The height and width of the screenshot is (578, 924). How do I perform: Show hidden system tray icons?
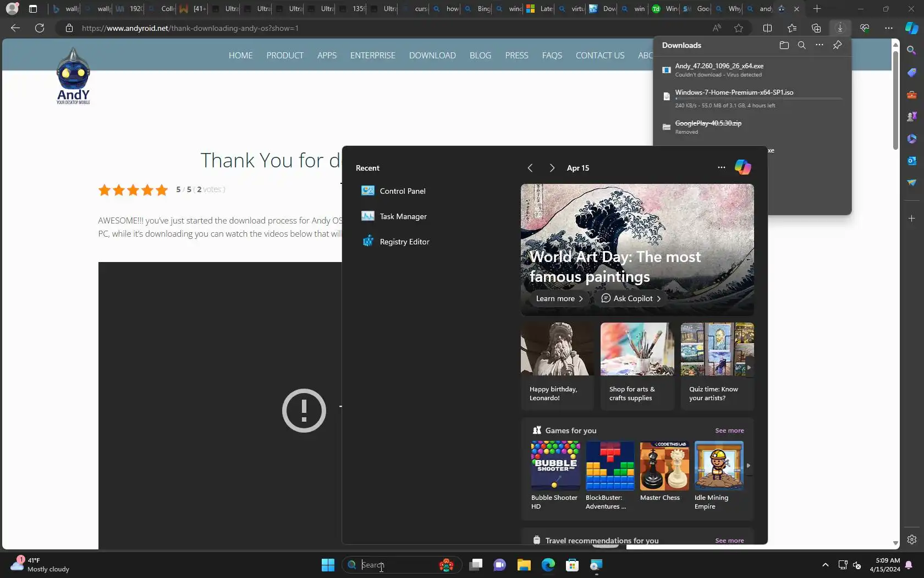825,565
